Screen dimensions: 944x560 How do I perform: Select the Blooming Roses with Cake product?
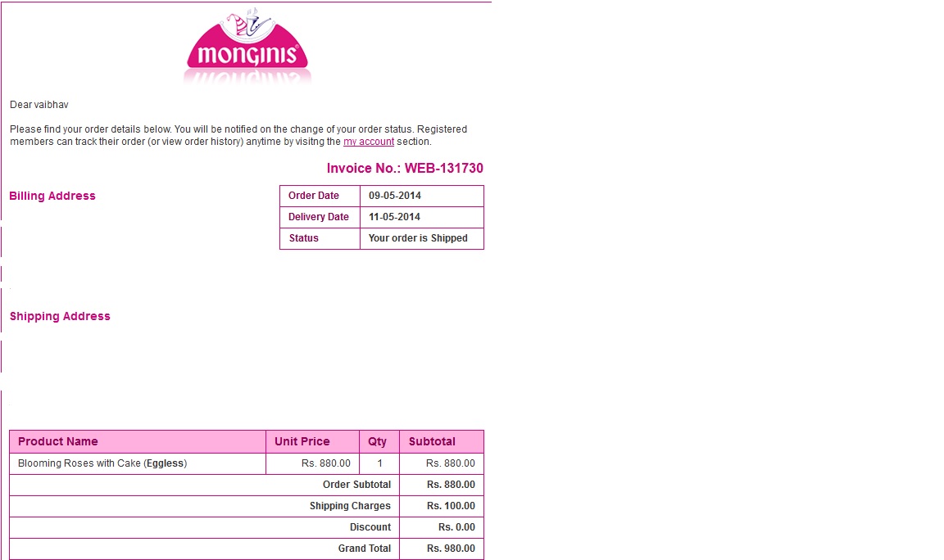[x=102, y=463]
